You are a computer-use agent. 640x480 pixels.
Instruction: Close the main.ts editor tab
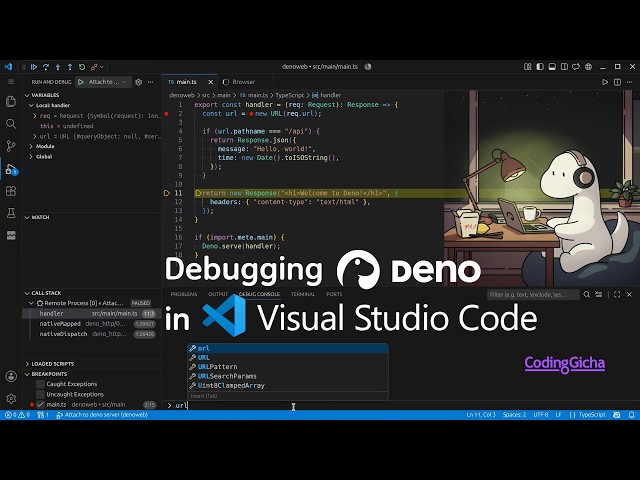tap(211, 82)
